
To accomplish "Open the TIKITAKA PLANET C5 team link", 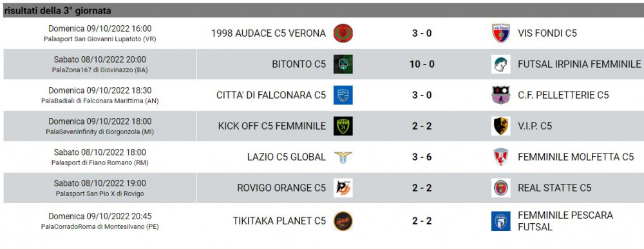I will (x=279, y=221).
